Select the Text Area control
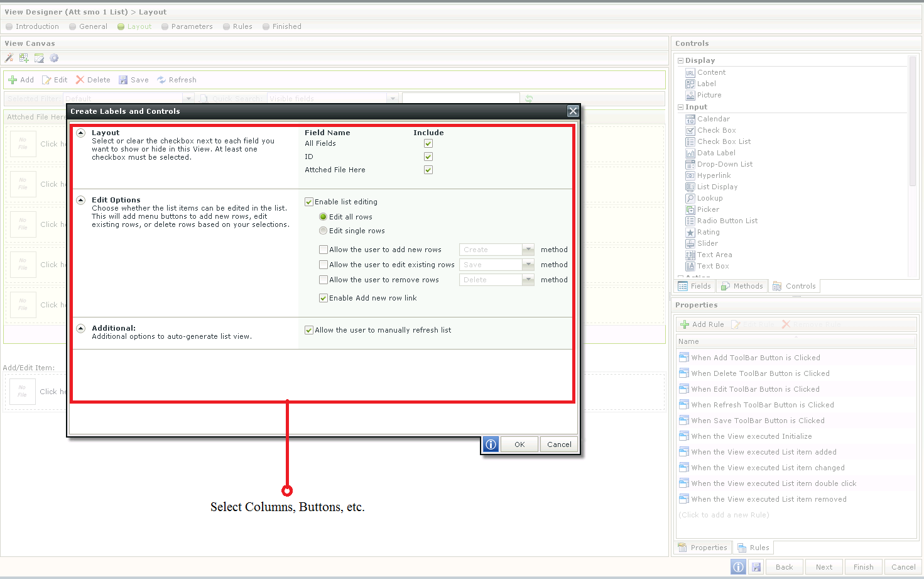924x579 pixels. point(709,255)
